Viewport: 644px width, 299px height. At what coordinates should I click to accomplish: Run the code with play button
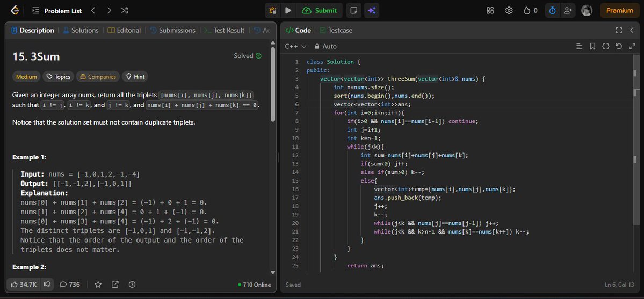click(x=288, y=11)
